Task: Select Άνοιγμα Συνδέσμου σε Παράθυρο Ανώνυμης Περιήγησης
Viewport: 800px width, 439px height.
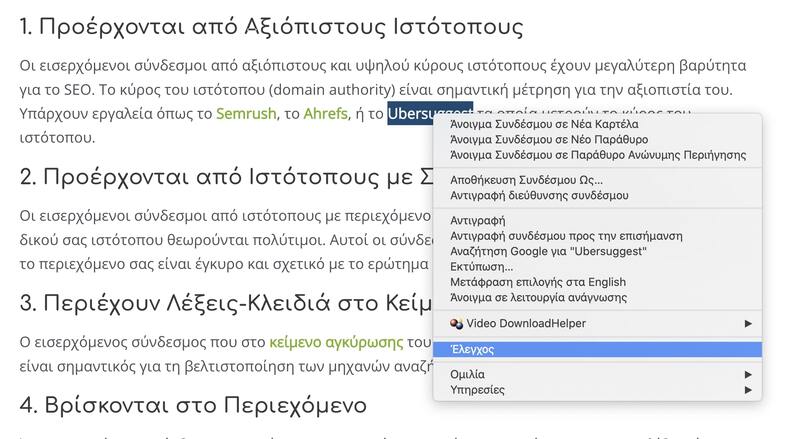Action: tap(597, 155)
